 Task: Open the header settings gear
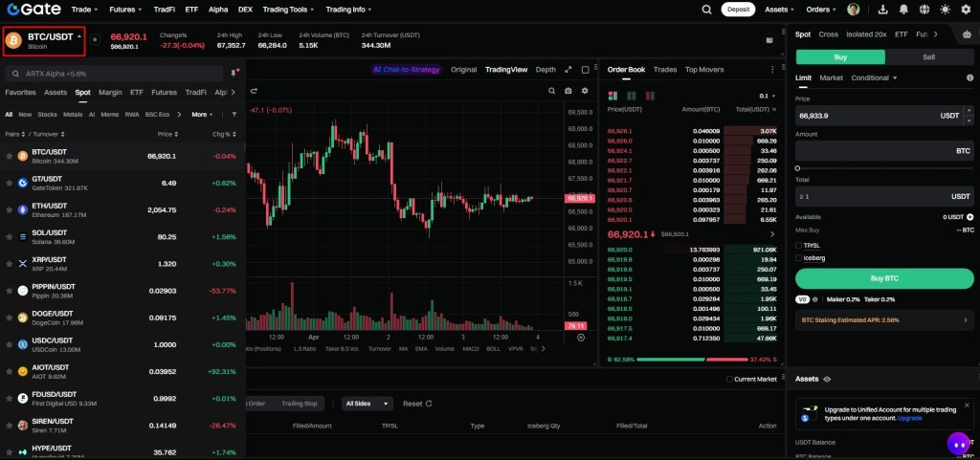click(x=966, y=10)
